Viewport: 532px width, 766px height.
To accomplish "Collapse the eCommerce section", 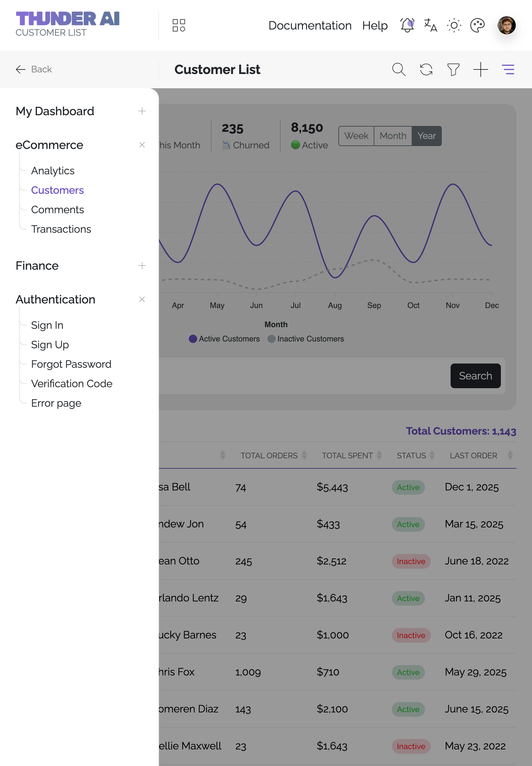I will [x=142, y=145].
